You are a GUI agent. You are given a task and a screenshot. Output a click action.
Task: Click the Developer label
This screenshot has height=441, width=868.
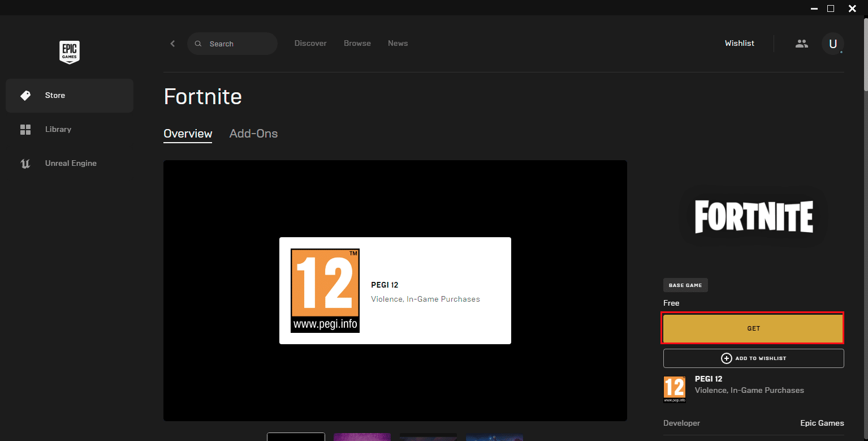click(x=681, y=423)
